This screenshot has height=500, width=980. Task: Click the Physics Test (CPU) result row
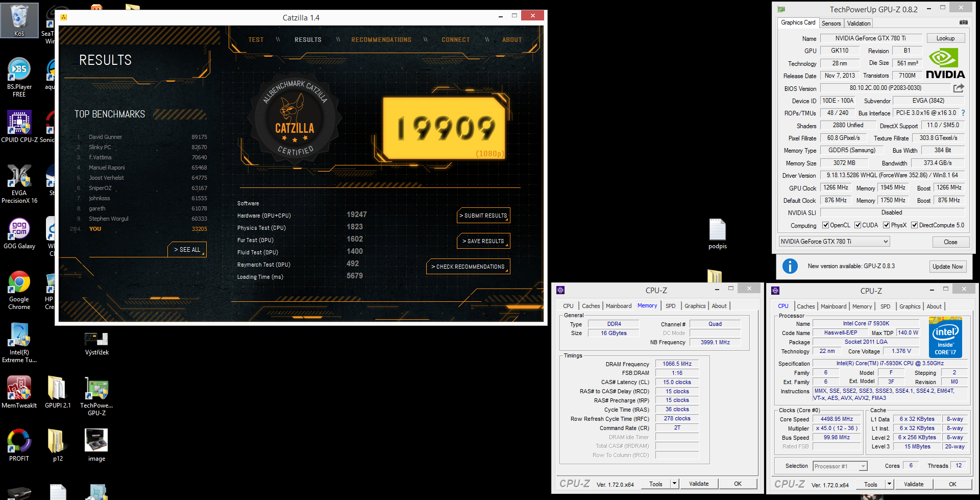(301, 228)
